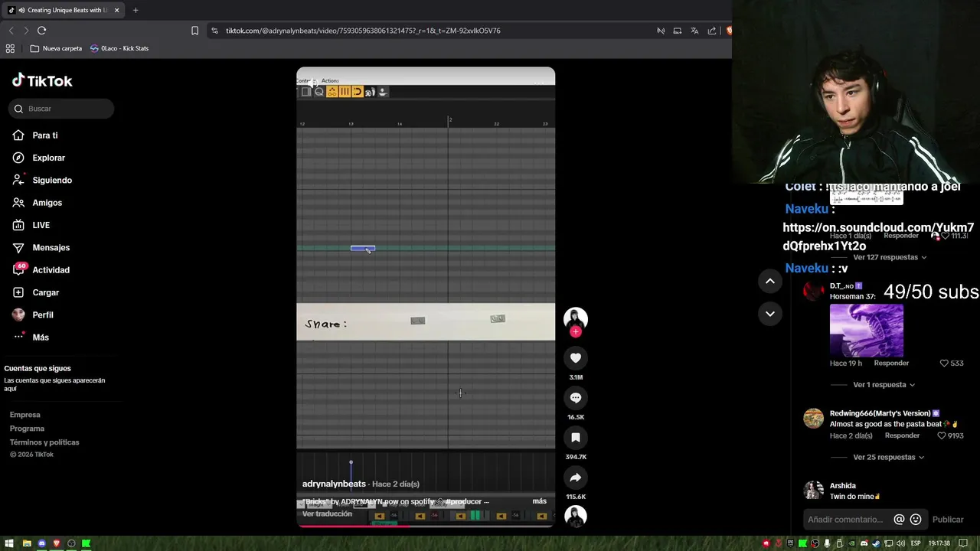Like Horseman 37 comment with 533 likes
Screen dimensions: 980x551
[x=945, y=364]
